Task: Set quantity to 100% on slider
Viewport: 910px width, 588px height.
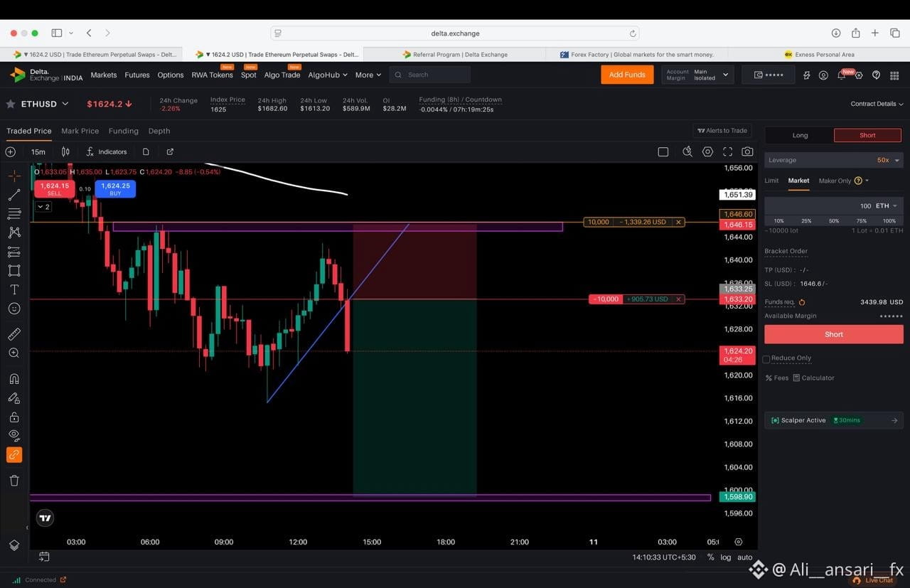Action: (x=889, y=221)
